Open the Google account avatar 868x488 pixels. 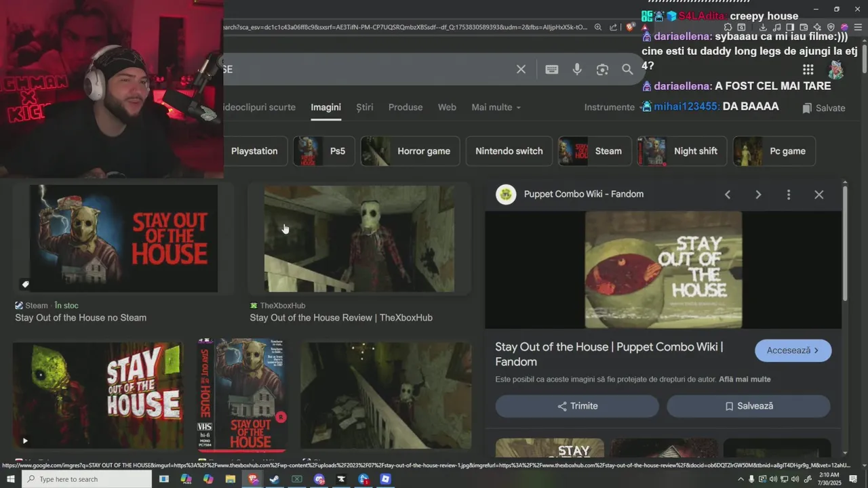(x=837, y=69)
